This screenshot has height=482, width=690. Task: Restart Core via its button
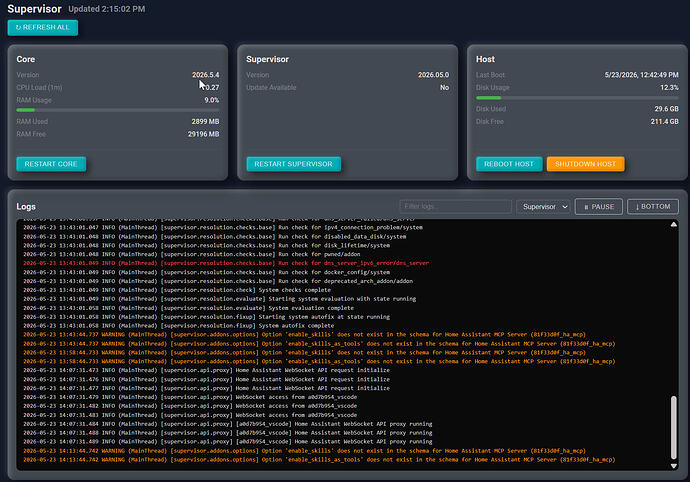51,164
